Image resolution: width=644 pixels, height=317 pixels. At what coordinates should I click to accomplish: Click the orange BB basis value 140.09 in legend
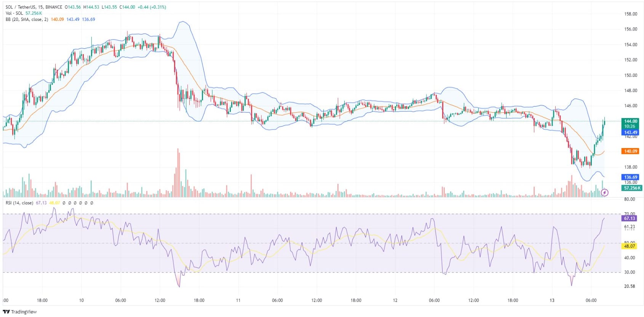[57, 19]
